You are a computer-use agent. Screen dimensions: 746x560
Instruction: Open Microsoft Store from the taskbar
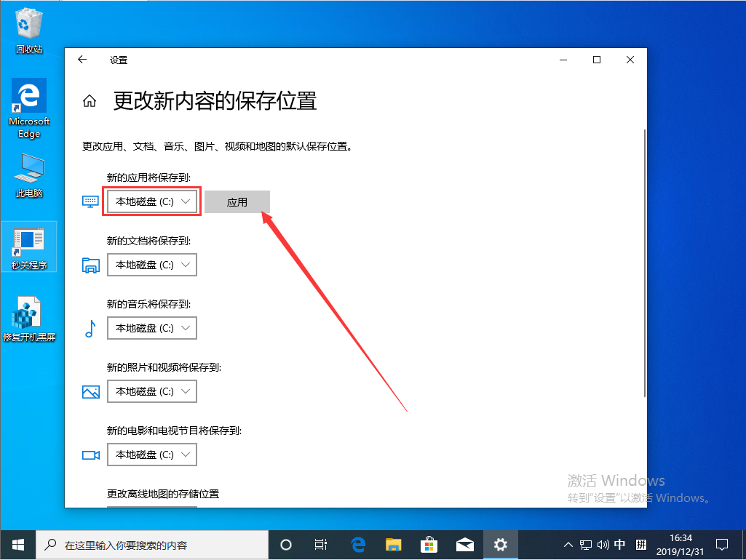click(x=429, y=544)
